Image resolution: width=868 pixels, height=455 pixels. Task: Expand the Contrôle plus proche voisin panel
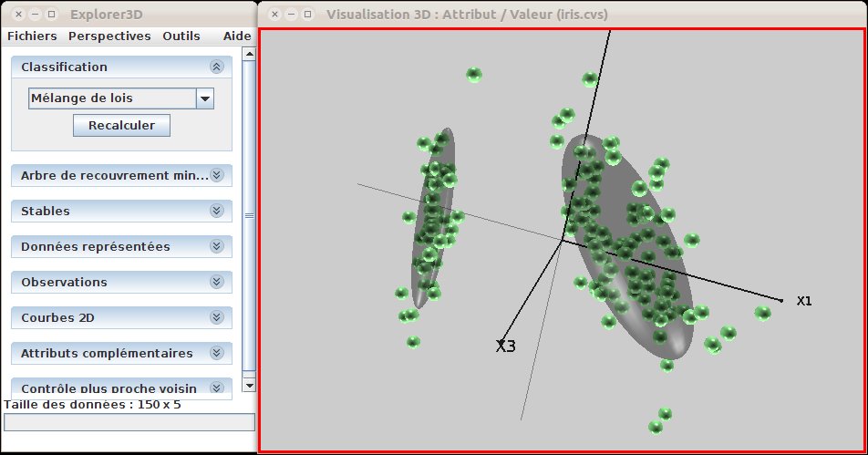(x=216, y=388)
